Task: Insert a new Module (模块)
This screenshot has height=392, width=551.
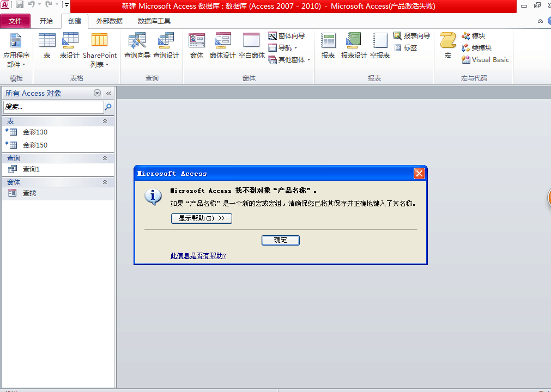Action: (x=474, y=36)
